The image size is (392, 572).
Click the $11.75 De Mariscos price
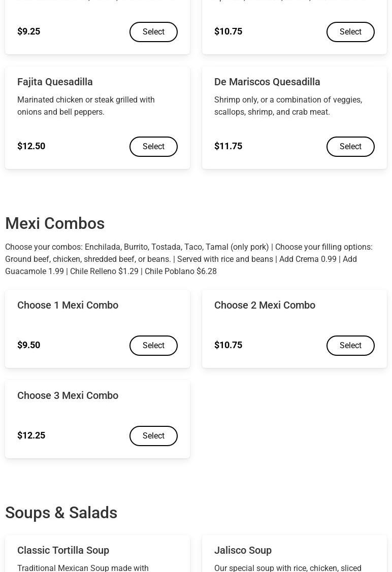pos(228,146)
